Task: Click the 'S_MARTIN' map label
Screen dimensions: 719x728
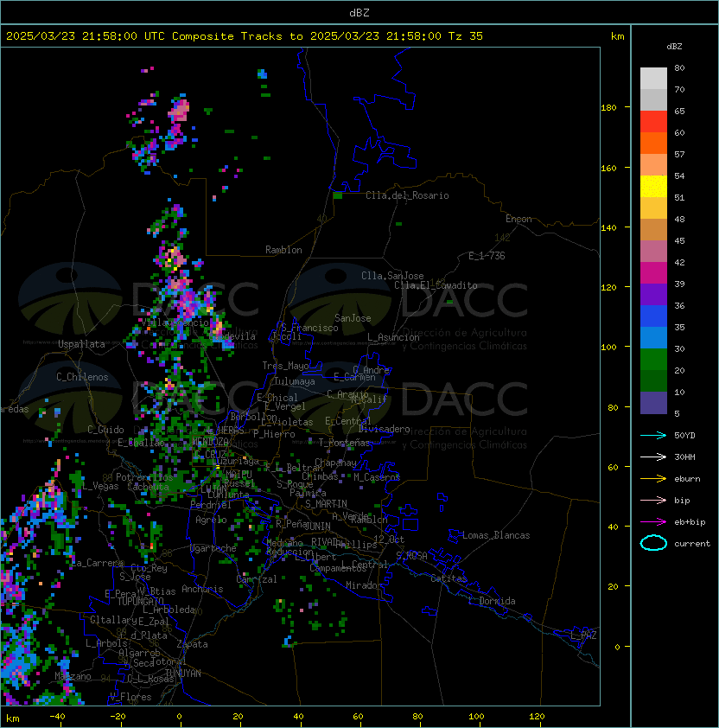Action: coord(326,504)
